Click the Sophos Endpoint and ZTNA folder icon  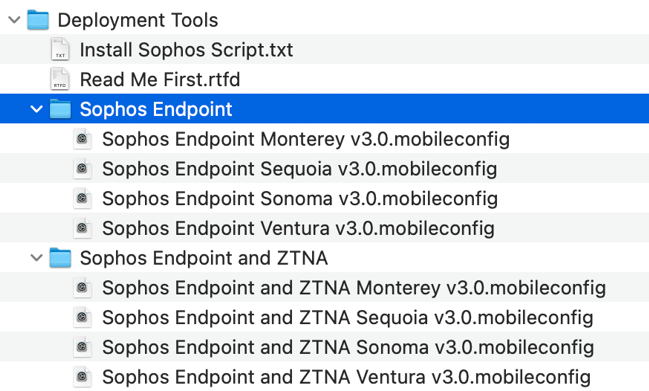click(x=60, y=258)
